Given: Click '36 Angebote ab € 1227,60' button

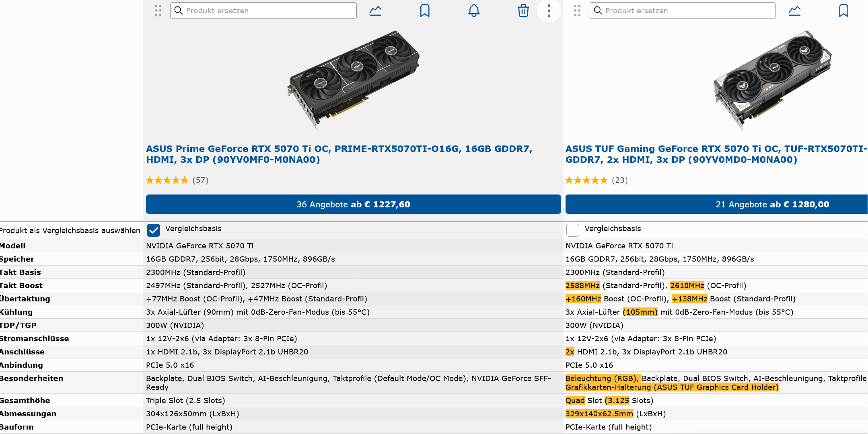Looking at the screenshot, I should tap(353, 204).
